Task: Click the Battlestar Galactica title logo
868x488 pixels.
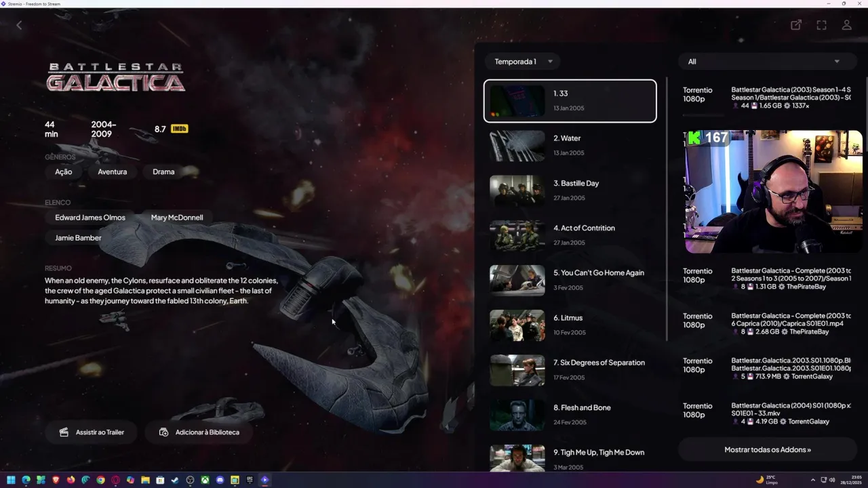Action: 116,77
